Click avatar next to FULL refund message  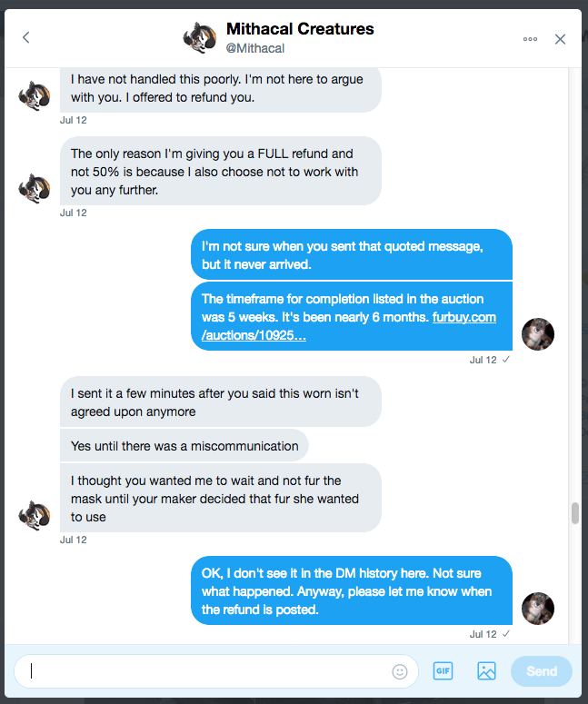tap(35, 188)
